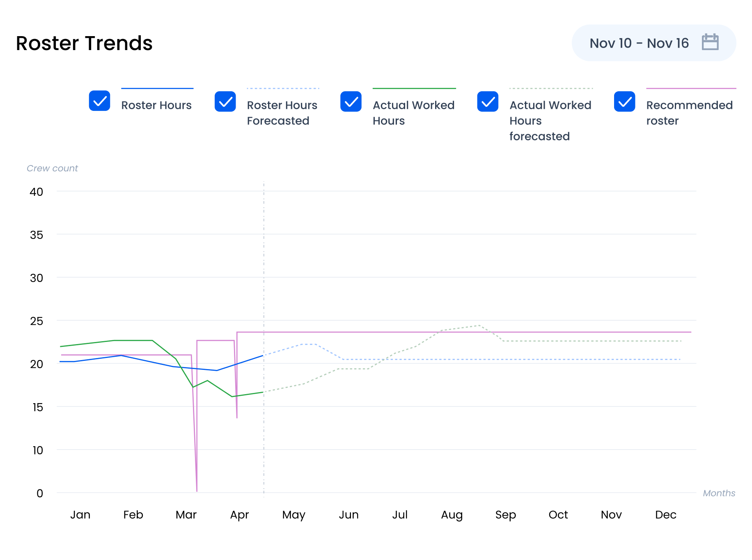752x560 pixels.
Task: Click the Roster Hours legend label
Action: (156, 106)
